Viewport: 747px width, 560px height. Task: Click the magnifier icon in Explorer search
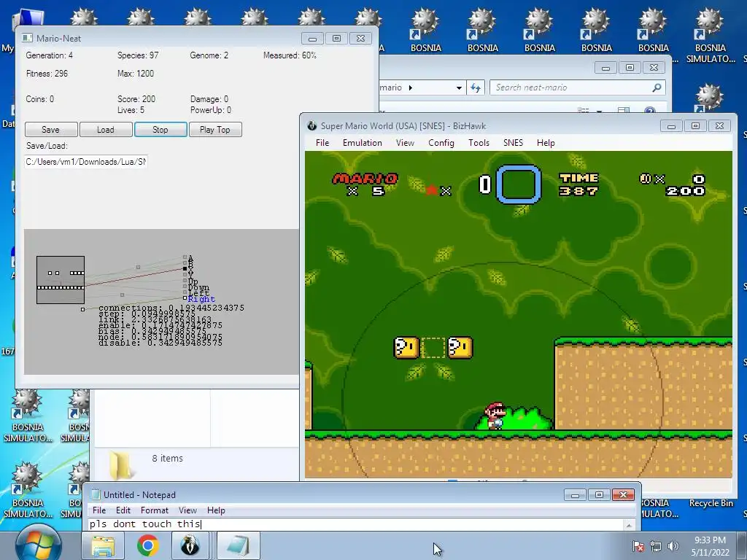coord(657,87)
